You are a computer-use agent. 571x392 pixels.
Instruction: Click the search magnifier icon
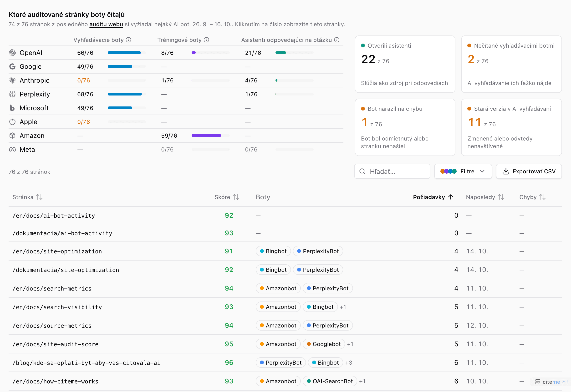[x=362, y=171]
